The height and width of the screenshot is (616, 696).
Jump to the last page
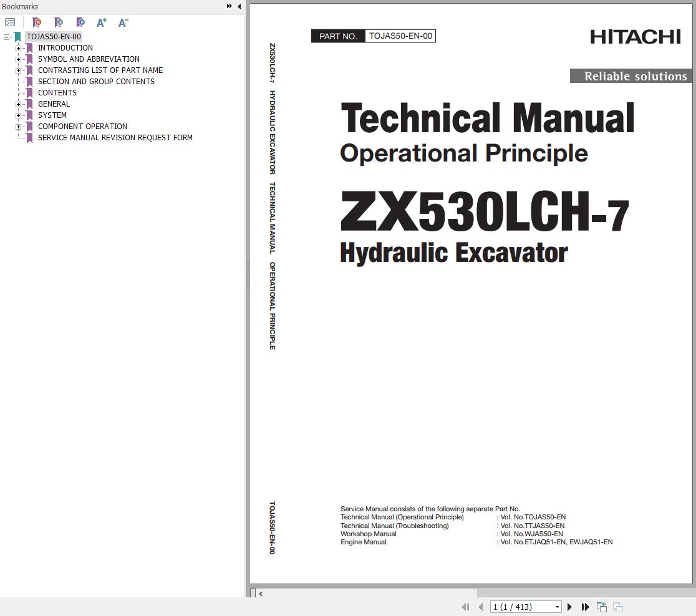click(x=586, y=607)
